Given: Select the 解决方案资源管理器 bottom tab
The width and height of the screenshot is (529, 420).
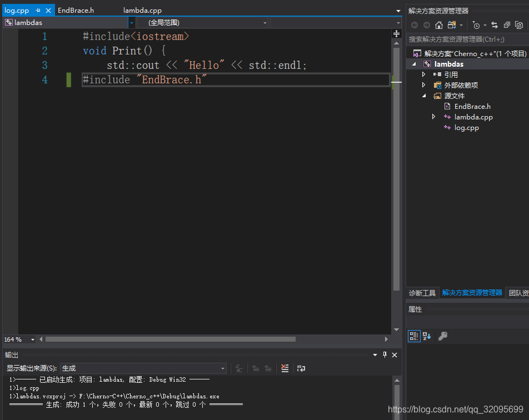Looking at the screenshot, I should [472, 292].
